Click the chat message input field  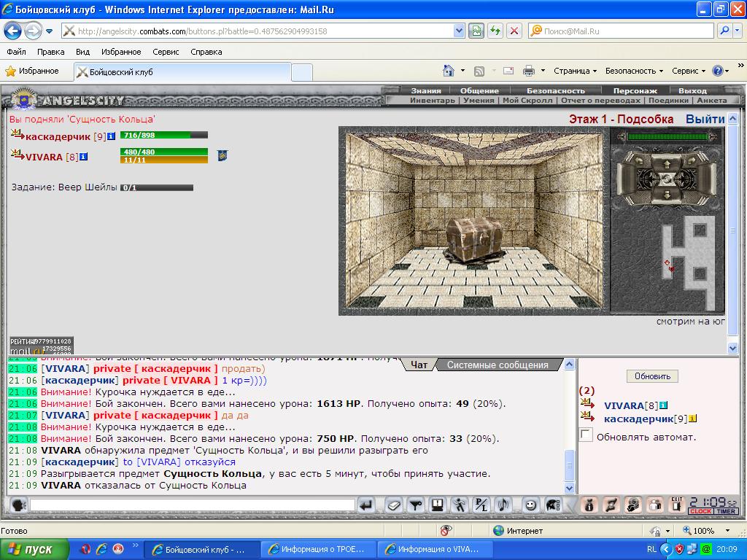tap(193, 505)
